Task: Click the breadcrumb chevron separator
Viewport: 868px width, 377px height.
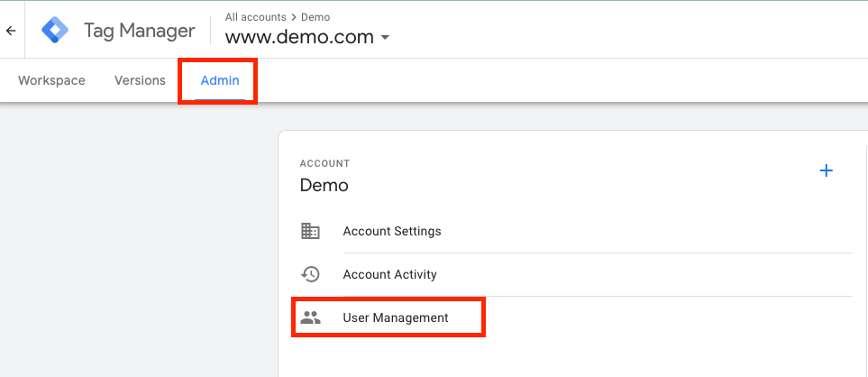Action: click(x=294, y=17)
